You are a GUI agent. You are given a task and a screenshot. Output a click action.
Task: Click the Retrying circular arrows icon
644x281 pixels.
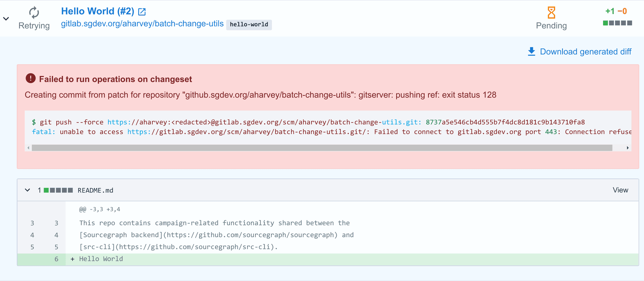point(34,13)
